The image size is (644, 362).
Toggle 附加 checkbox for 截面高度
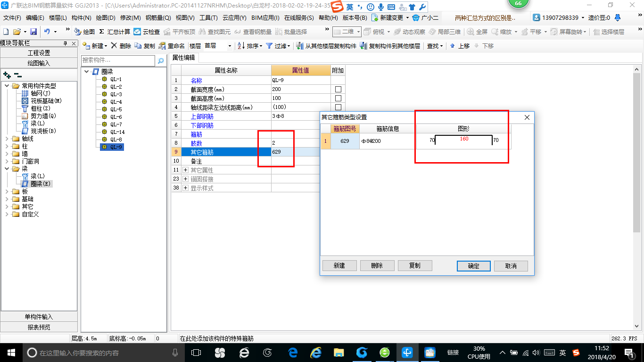[338, 98]
